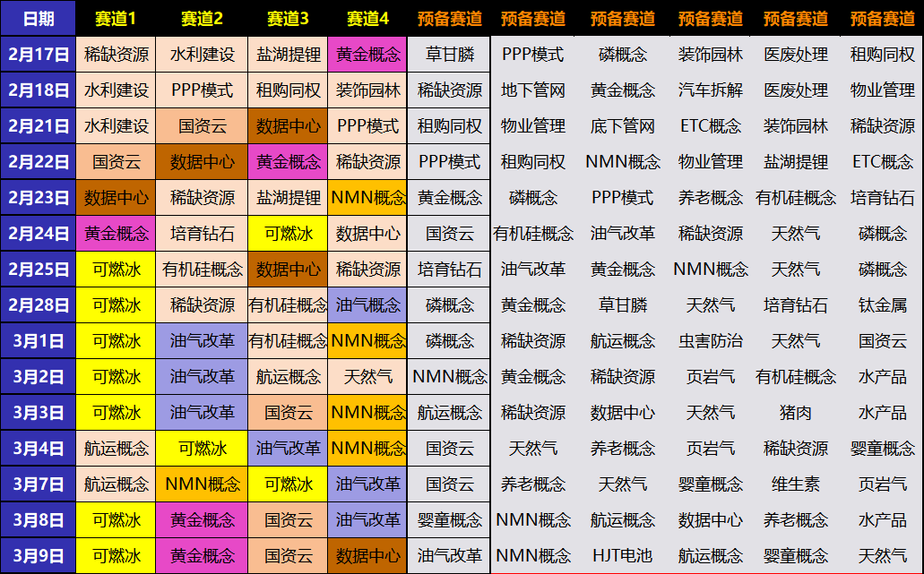Screen dimensions: 924x574
Task: Select brown 数据中心 cell in 2月22日 row
Action: [x=202, y=162]
